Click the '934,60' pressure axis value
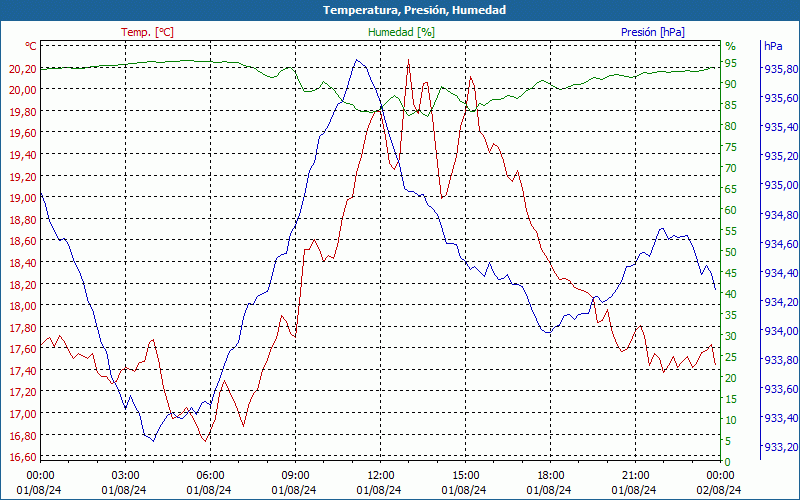The width and height of the screenshot is (800, 500). coord(782,244)
